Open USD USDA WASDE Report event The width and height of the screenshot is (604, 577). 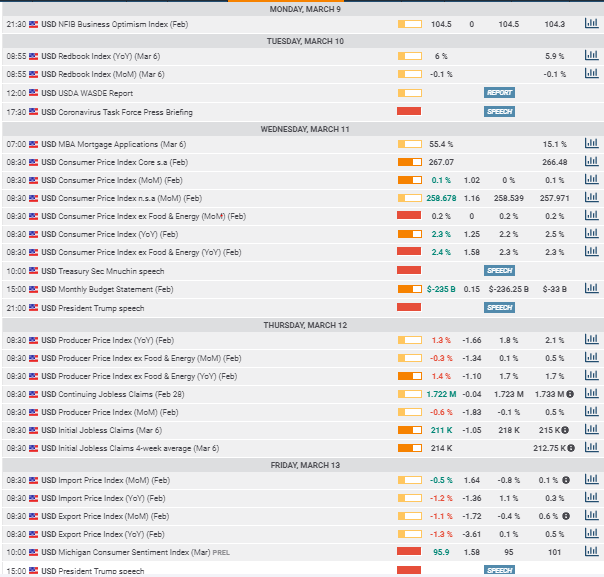[87, 93]
